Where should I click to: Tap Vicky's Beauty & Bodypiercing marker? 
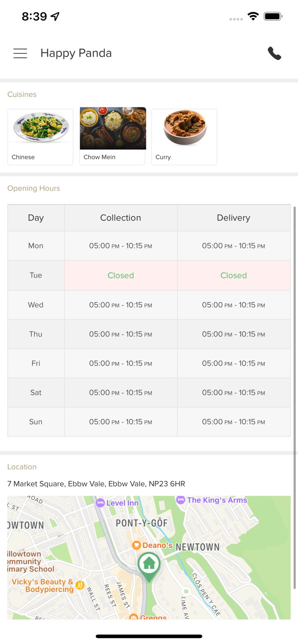click(80, 585)
